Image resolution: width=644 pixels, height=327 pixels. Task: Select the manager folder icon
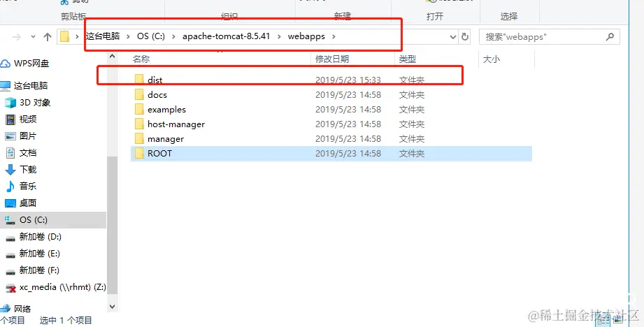click(139, 139)
